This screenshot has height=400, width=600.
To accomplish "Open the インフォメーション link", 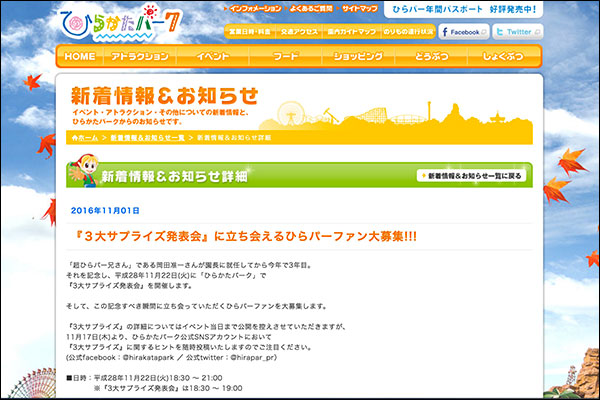I will point(253,8).
